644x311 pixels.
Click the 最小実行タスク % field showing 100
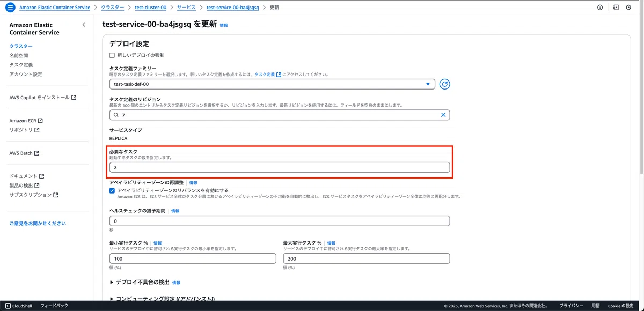point(193,258)
